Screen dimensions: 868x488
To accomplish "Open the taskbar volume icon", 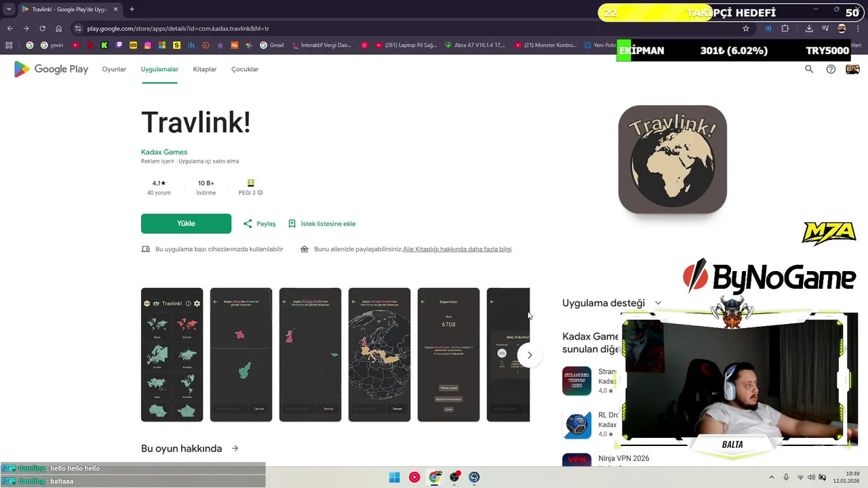I will click(x=811, y=477).
